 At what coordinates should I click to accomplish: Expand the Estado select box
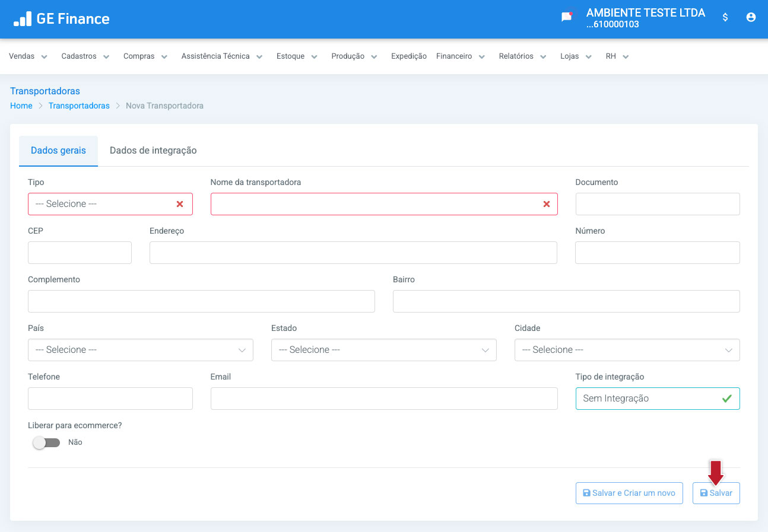pyautogui.click(x=383, y=350)
